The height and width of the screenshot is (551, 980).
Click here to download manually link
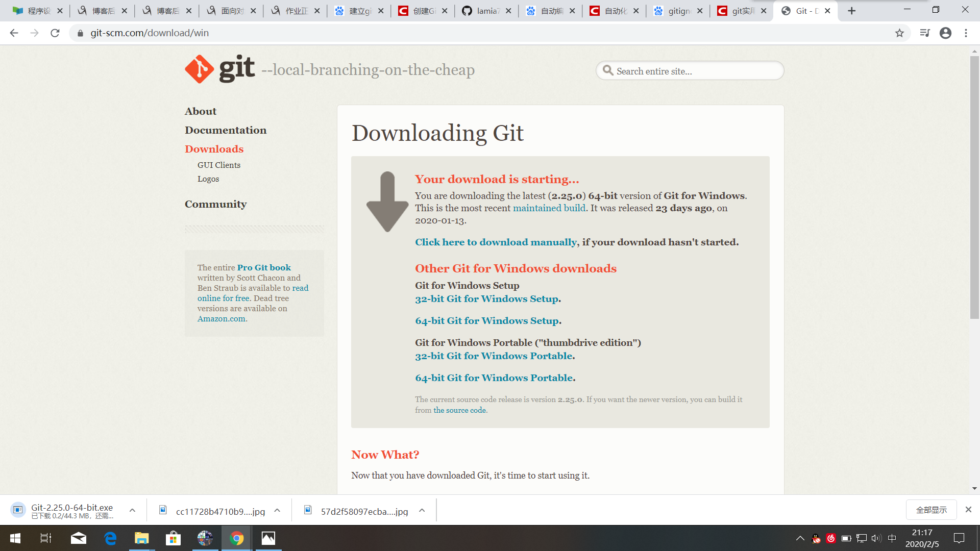tap(496, 242)
